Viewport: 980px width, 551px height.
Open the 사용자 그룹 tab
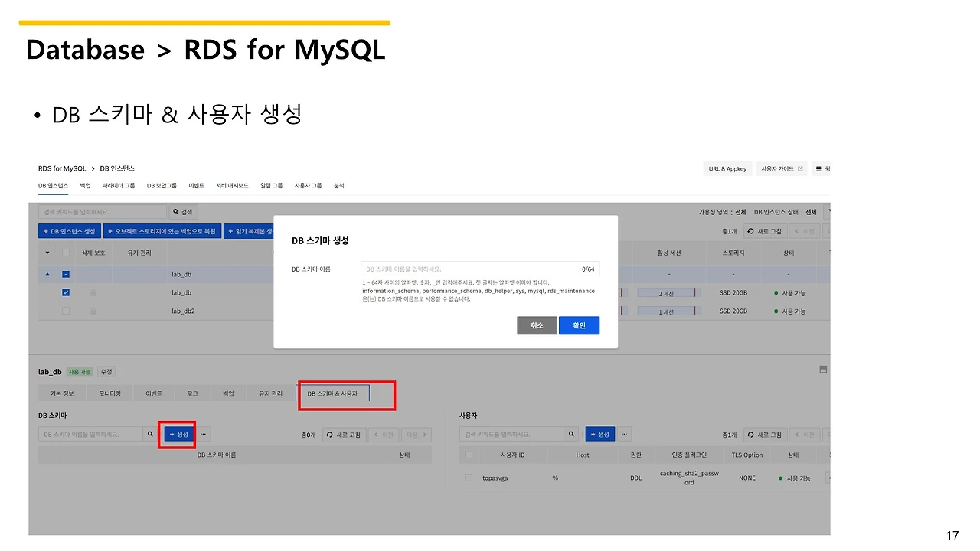click(309, 186)
